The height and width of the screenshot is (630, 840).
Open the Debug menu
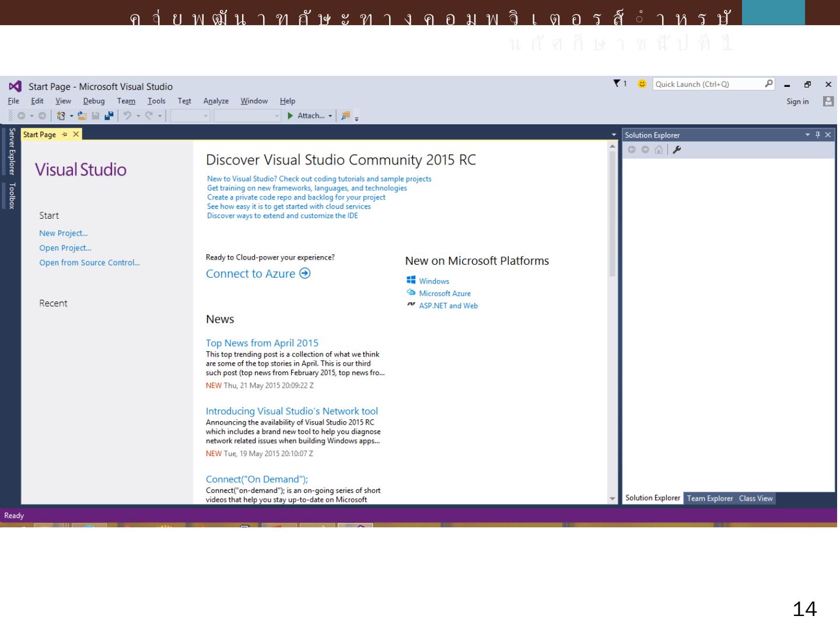tap(93, 101)
